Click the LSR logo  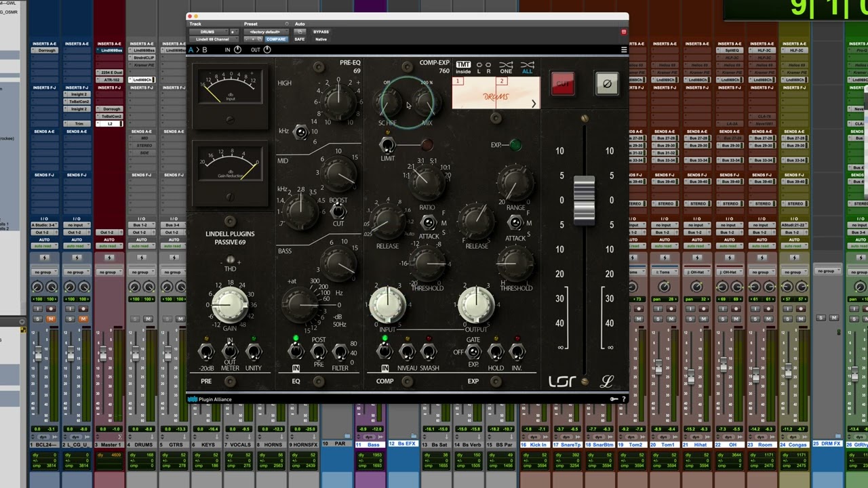point(562,382)
